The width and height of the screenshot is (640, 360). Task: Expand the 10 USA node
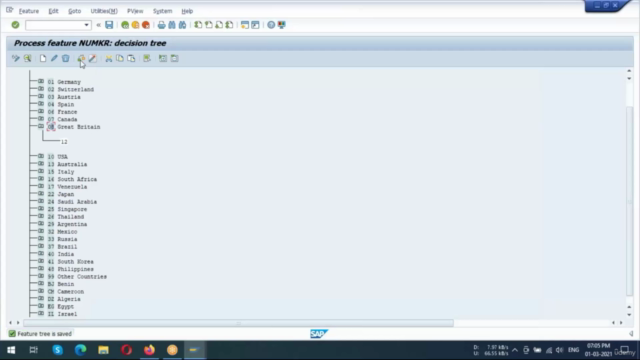(x=41, y=156)
